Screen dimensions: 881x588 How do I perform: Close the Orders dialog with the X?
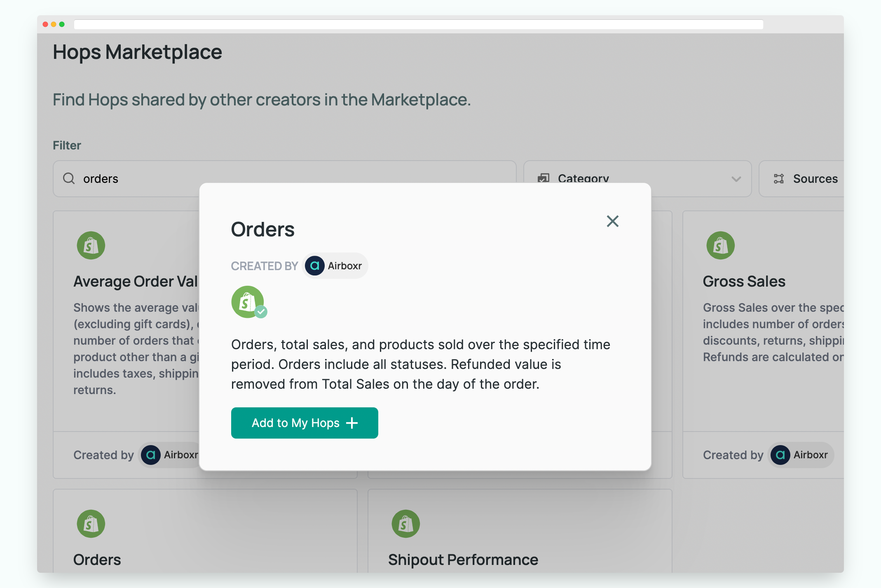tap(612, 221)
